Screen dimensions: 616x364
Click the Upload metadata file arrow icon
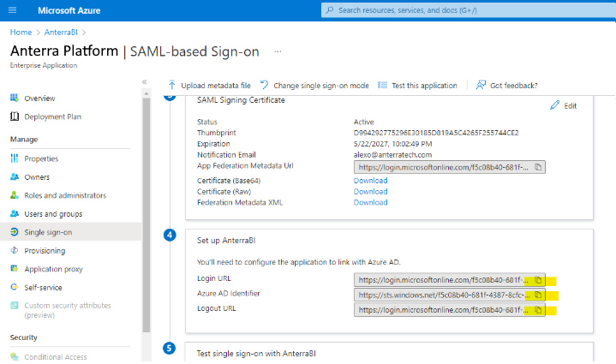(171, 85)
